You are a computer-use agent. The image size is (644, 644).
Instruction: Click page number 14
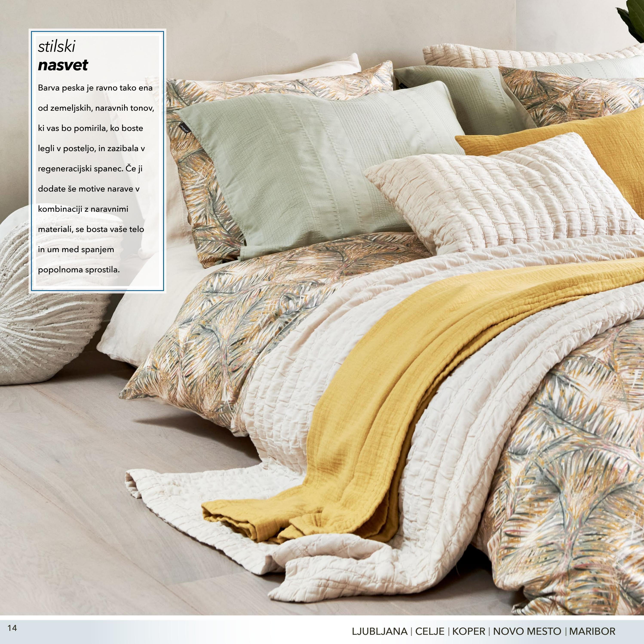[x=12, y=628]
